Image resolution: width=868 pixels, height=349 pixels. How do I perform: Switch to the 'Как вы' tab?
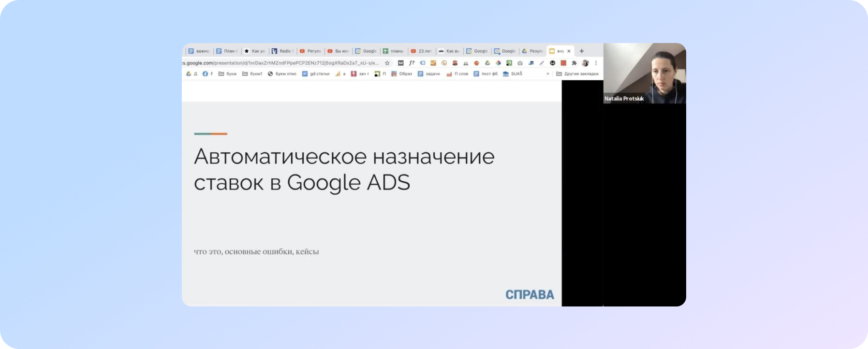[x=449, y=51]
